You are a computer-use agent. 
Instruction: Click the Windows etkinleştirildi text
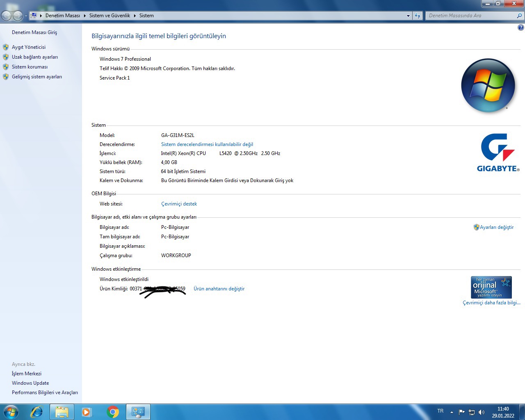point(124,279)
